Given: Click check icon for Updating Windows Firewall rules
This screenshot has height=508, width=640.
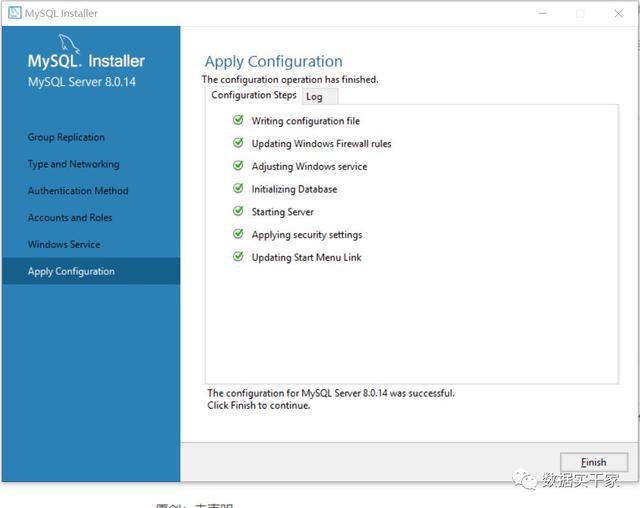Looking at the screenshot, I should [x=238, y=143].
